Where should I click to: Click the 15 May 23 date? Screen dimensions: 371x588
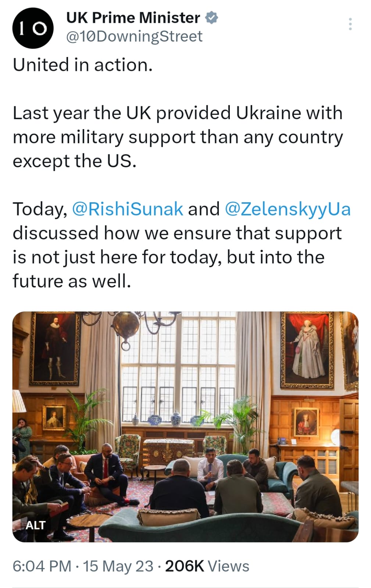tap(118, 566)
